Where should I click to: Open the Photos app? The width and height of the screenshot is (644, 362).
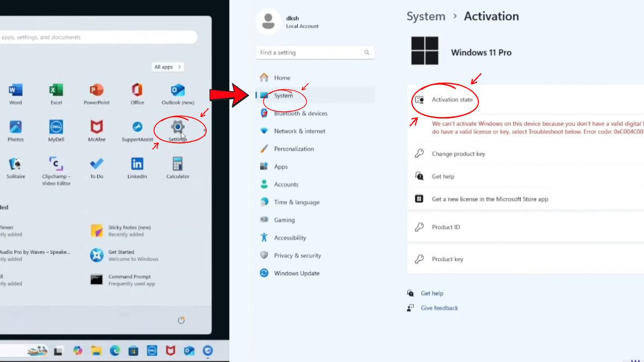click(16, 131)
